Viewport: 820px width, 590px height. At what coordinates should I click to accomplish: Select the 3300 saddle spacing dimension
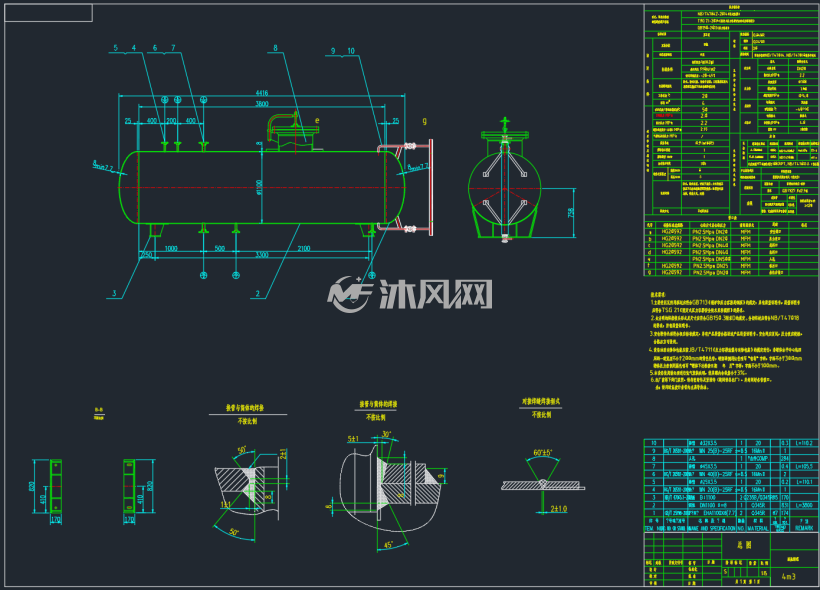click(x=261, y=255)
